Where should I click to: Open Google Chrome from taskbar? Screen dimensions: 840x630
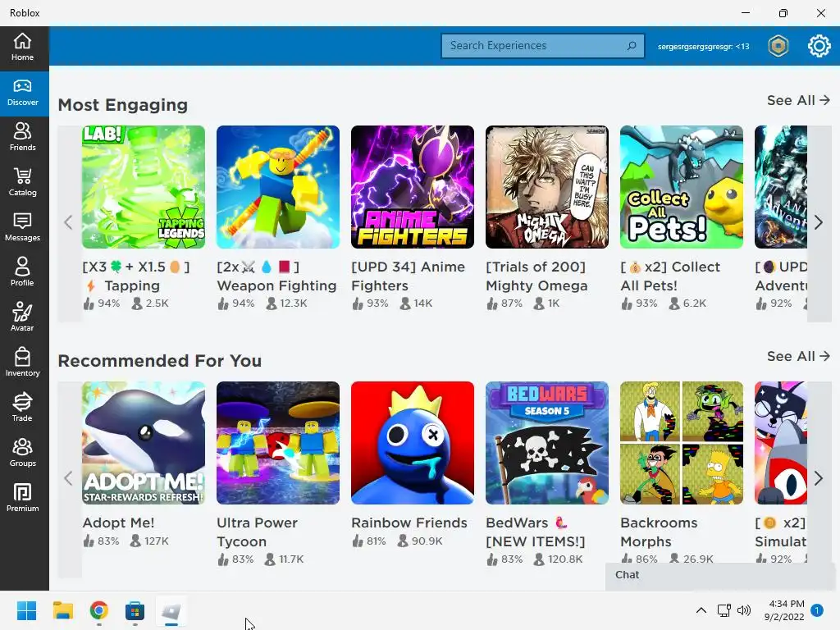pos(99,610)
